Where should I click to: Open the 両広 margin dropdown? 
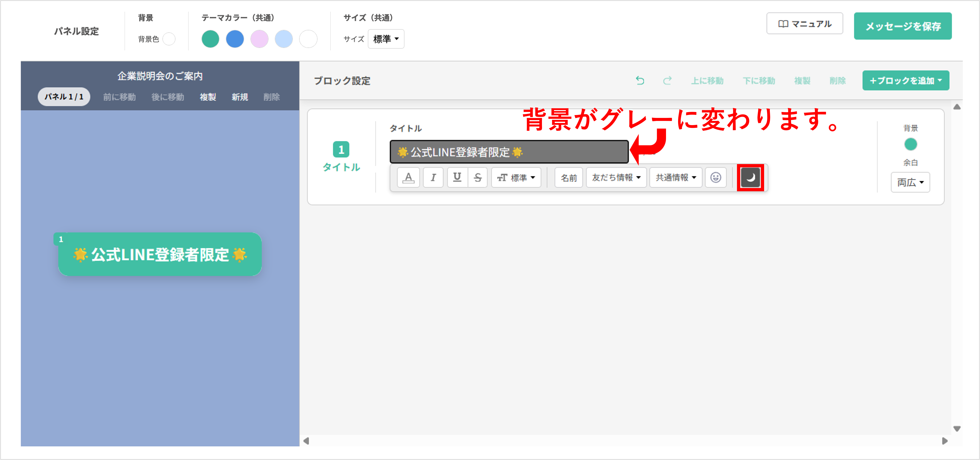[x=910, y=182]
